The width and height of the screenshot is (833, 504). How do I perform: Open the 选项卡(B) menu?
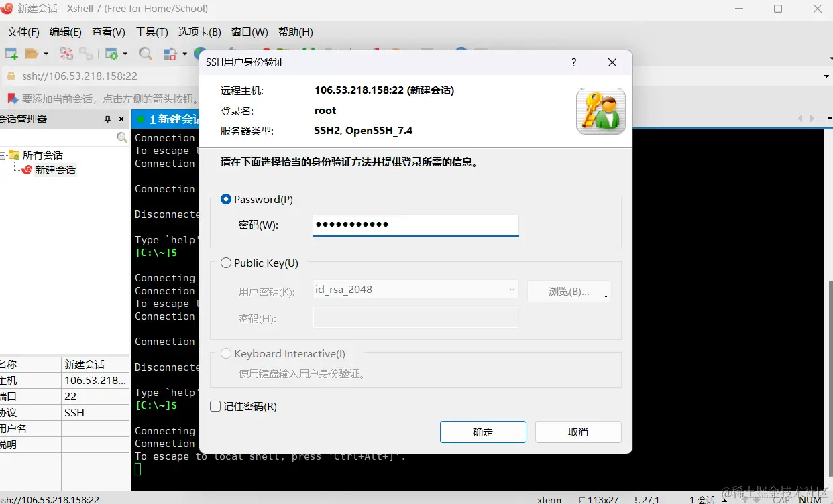coord(199,31)
